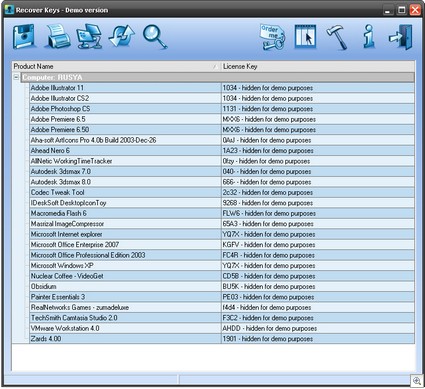425x389 pixels.
Task: Open the scan network computers icon
Action: (89, 37)
